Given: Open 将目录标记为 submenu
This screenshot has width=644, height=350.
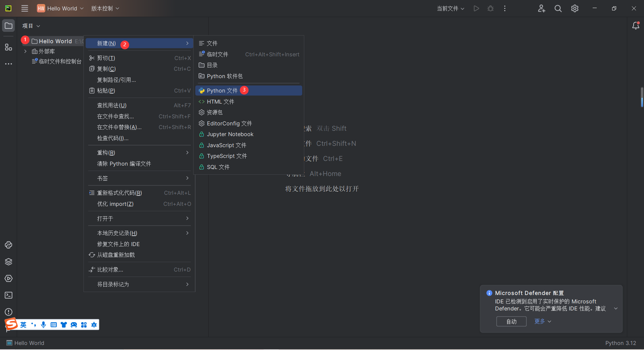Looking at the screenshot, I should point(140,284).
